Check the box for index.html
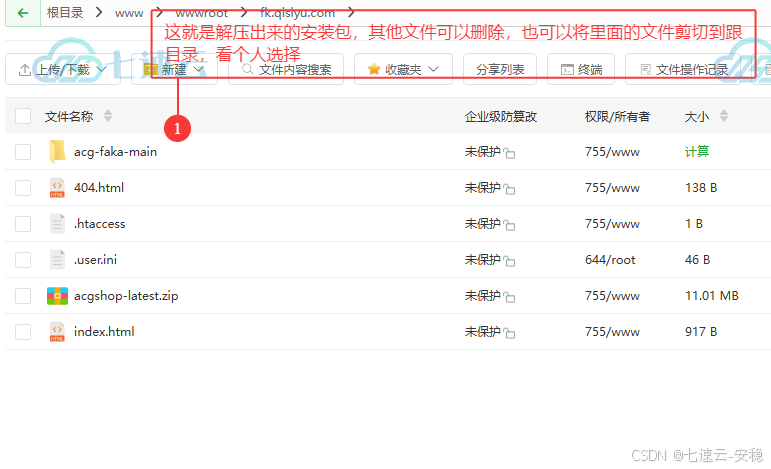The image size is (771, 469). click(x=23, y=332)
